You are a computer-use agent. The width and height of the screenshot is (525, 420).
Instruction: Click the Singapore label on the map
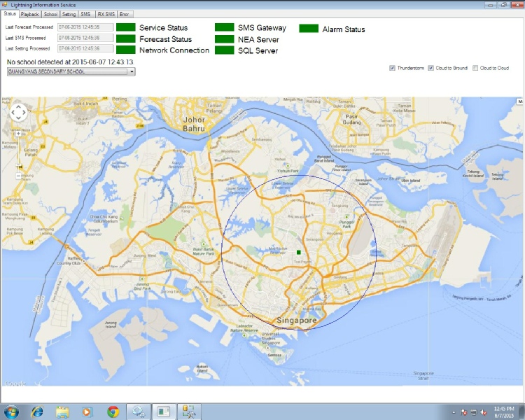tap(296, 321)
